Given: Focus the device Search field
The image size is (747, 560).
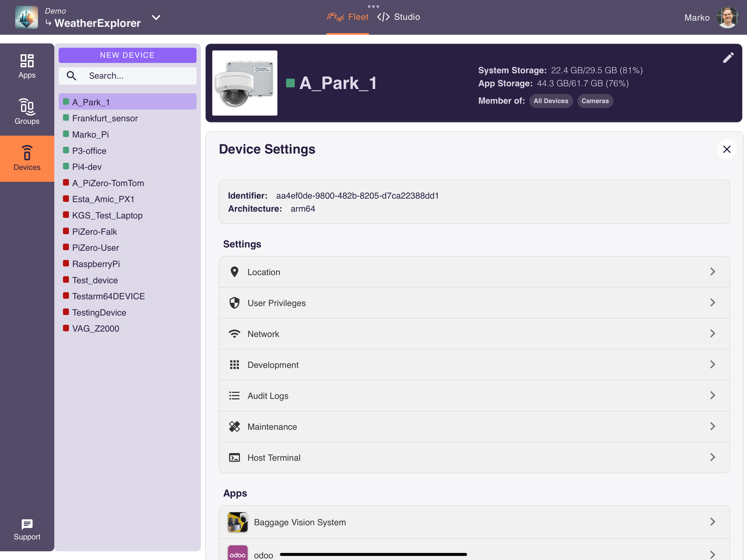Looking at the screenshot, I should pyautogui.click(x=127, y=76).
